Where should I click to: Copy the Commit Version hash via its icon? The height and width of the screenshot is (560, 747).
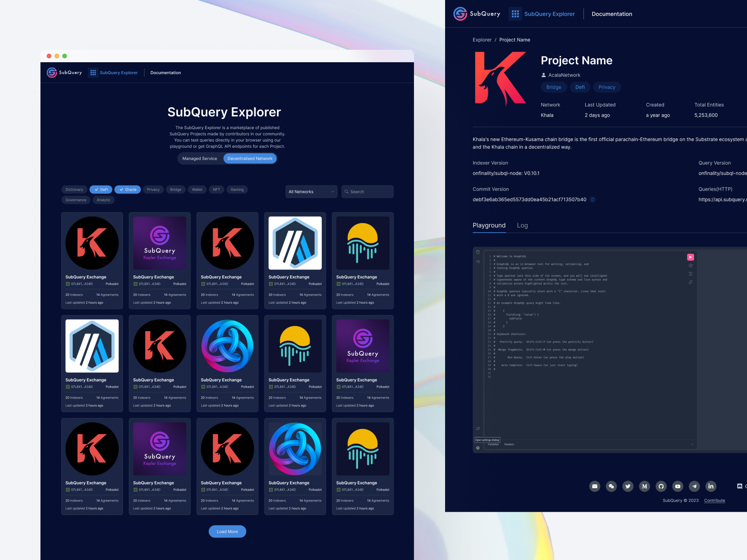click(593, 199)
